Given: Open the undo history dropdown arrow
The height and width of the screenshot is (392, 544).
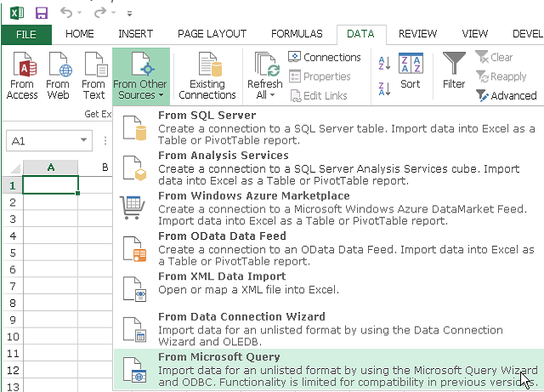Looking at the screenshot, I should tap(80, 14).
